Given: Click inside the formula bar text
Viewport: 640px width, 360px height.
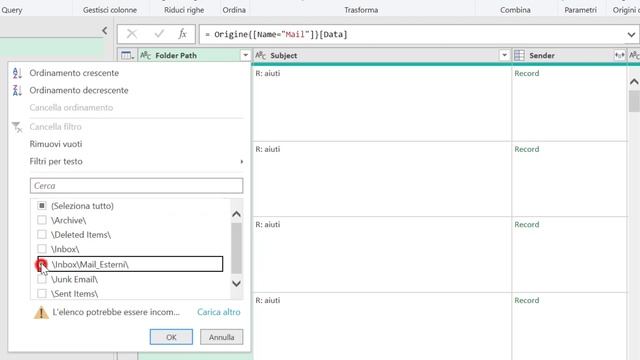Looking at the screenshot, I should (x=276, y=34).
